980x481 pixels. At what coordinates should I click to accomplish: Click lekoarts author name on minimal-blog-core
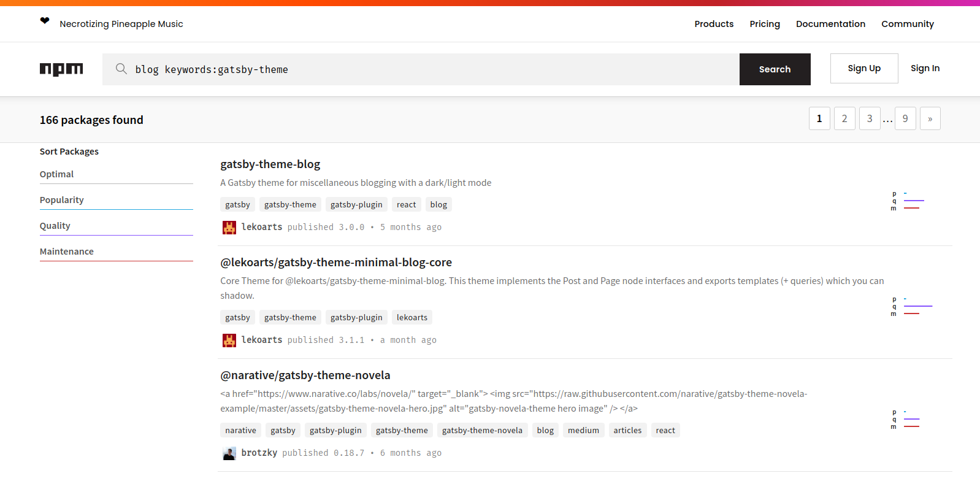262,340
